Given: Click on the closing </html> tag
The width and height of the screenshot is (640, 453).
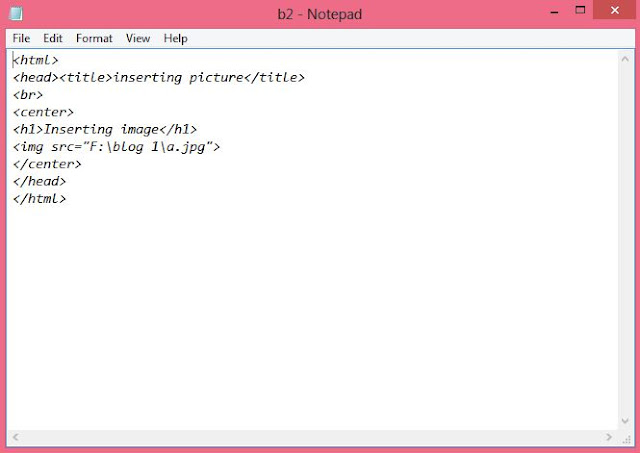Looking at the screenshot, I should coord(39,199).
